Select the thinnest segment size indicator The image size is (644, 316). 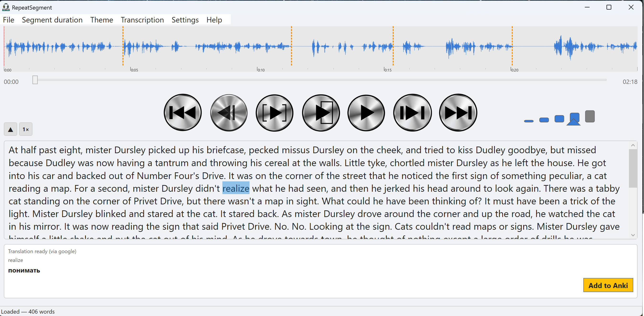point(529,121)
